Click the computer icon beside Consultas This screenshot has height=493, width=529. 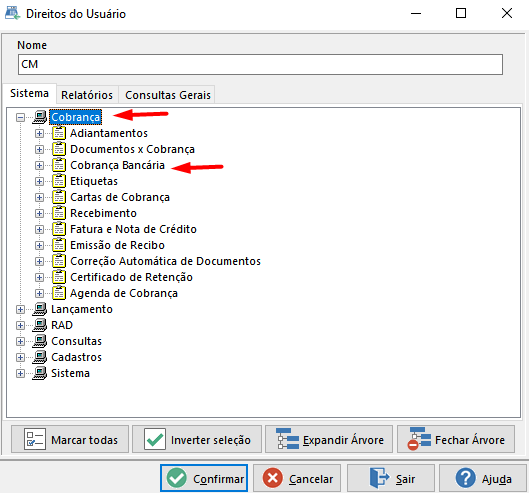40,341
